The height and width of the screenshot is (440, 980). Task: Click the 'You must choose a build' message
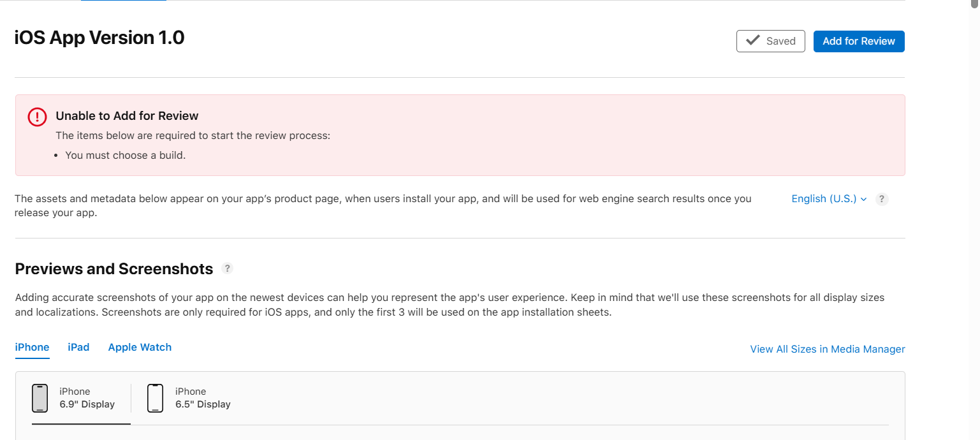125,155
